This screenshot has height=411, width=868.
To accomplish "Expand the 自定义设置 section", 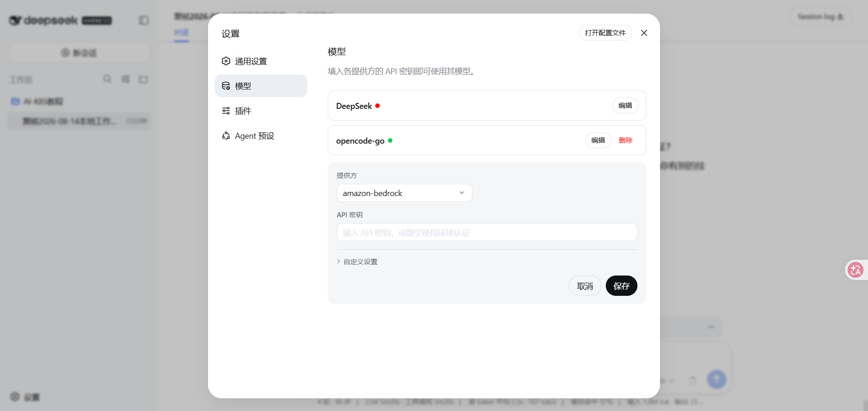I will pyautogui.click(x=357, y=262).
